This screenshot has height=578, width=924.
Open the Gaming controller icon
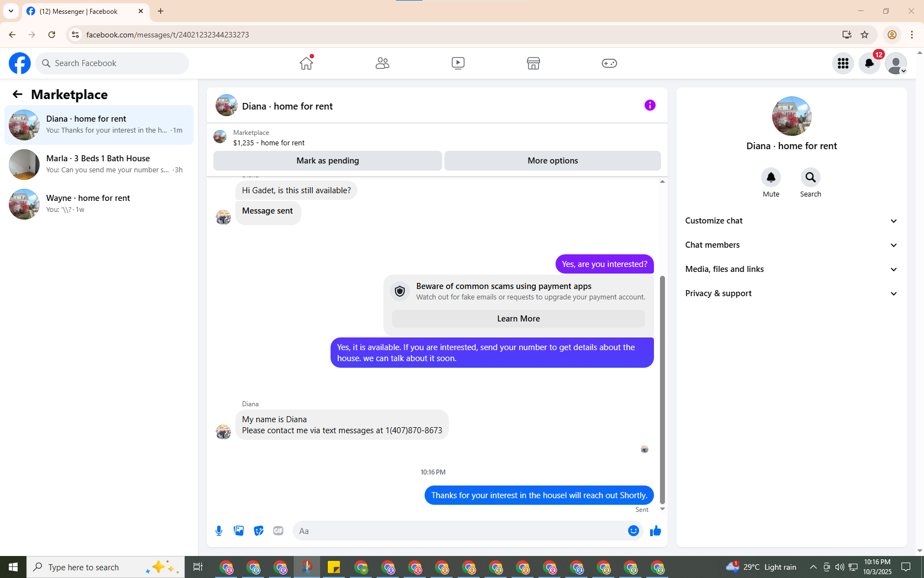pyautogui.click(x=609, y=63)
